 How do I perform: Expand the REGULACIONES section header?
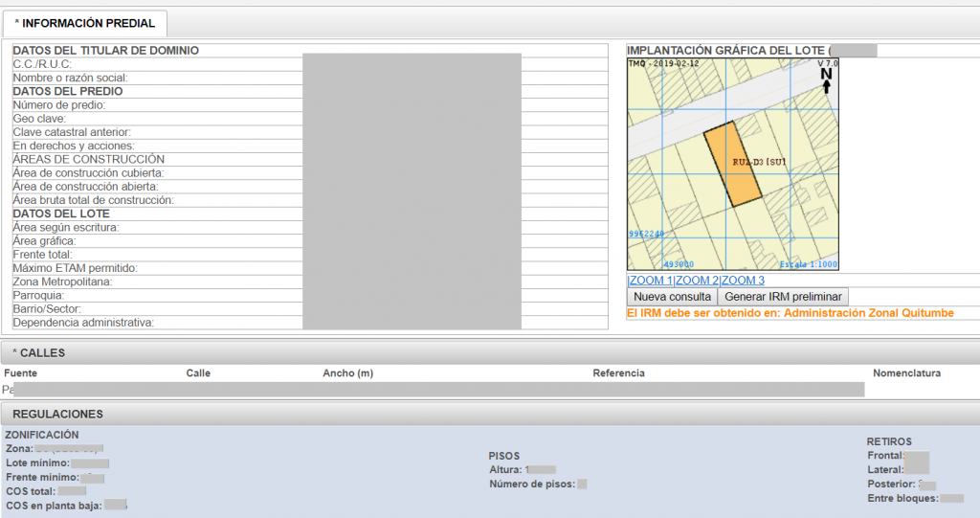tap(57, 414)
